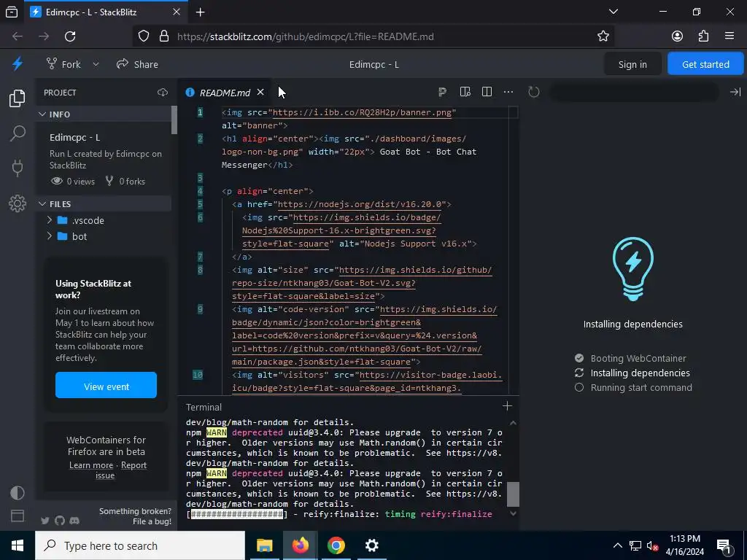Image resolution: width=747 pixels, height=560 pixels.
Task: Show hidden system tray icons
Action: click(617, 545)
